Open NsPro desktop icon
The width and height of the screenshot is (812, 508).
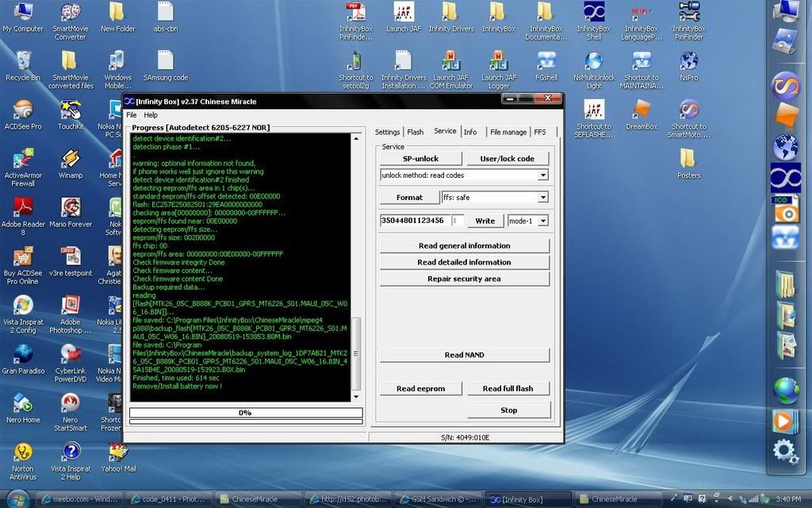pyautogui.click(x=689, y=67)
